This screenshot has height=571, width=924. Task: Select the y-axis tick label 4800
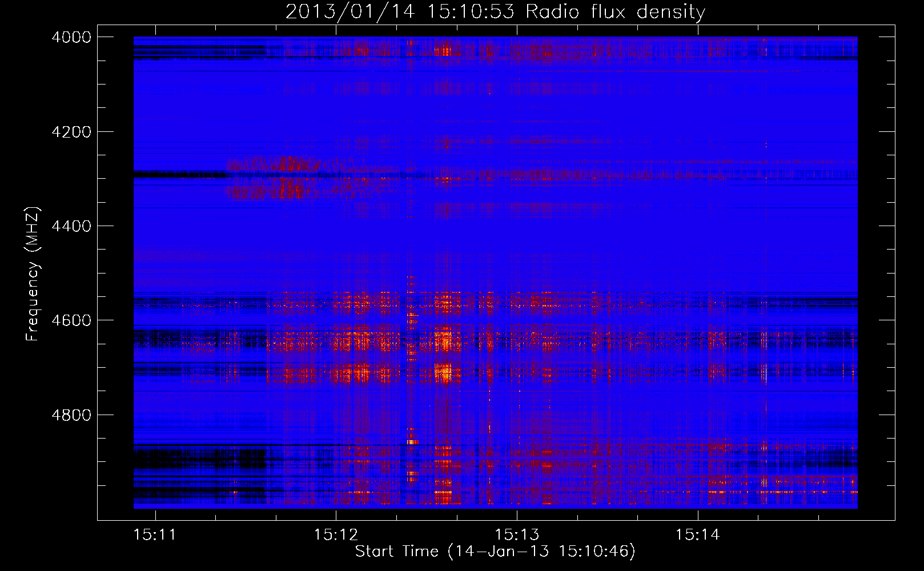71,415
